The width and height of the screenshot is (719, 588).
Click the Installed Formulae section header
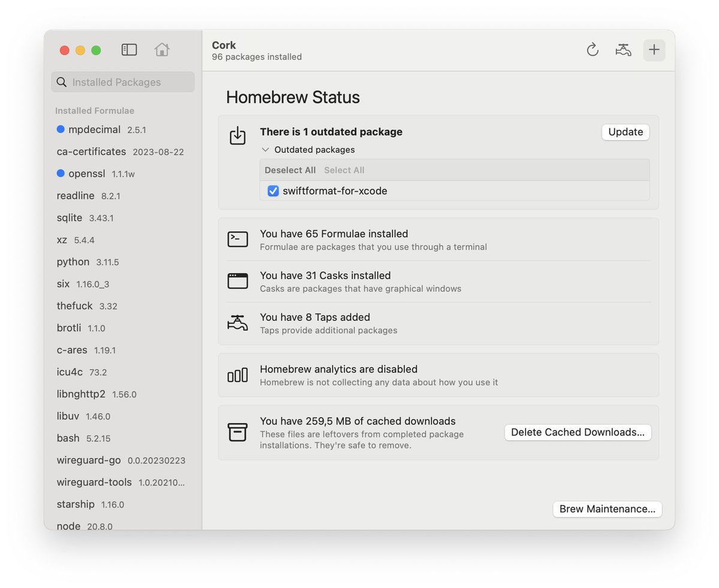coord(95,111)
